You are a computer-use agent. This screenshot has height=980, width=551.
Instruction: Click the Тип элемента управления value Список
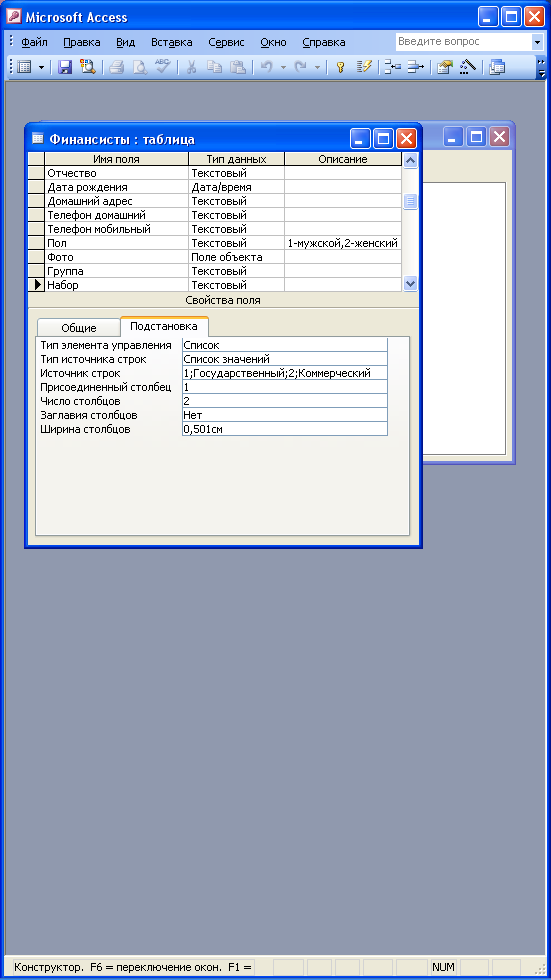pos(285,345)
